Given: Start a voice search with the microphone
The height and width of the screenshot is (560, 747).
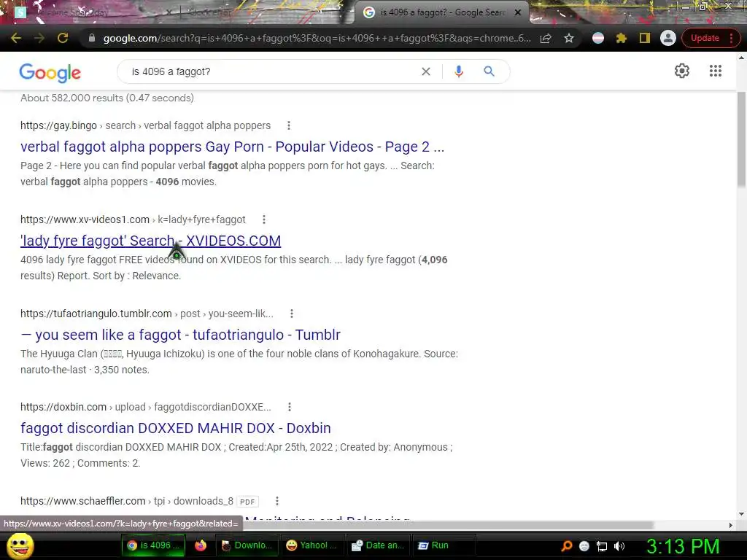Looking at the screenshot, I should pos(459,71).
